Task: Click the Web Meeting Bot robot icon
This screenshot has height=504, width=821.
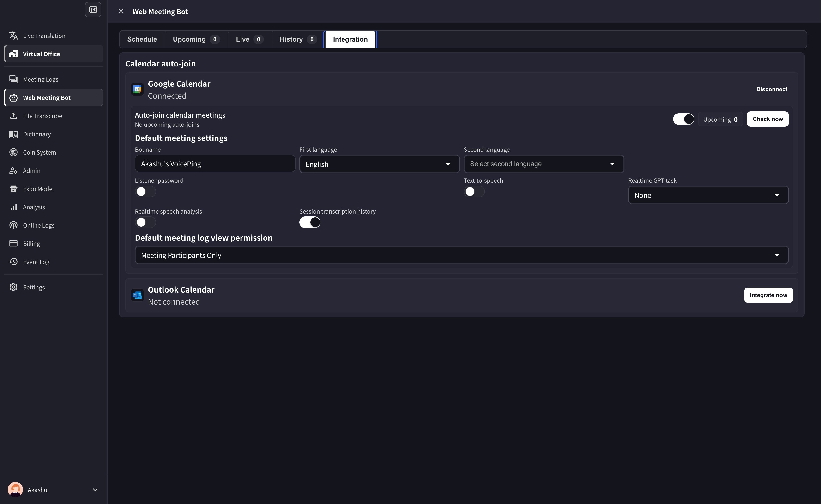Action: (13, 97)
